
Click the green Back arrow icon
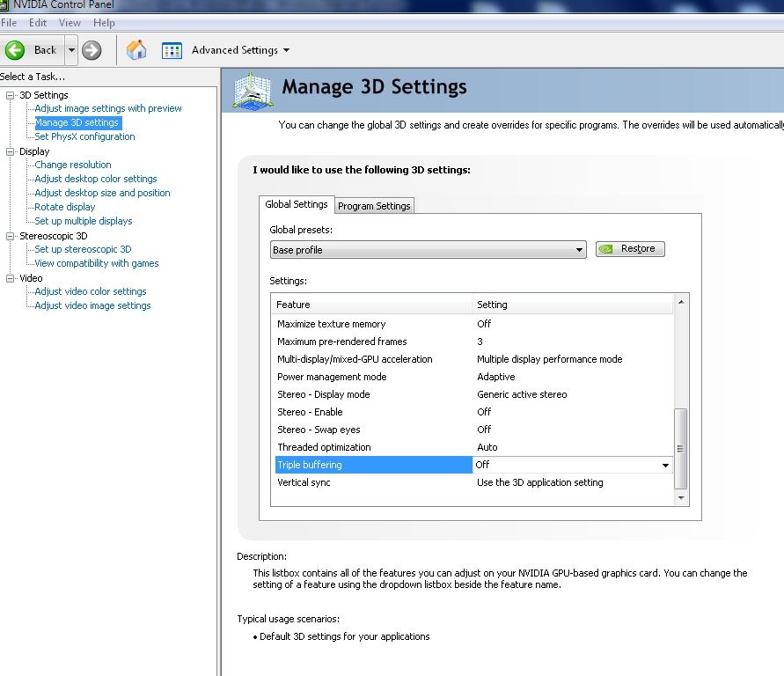pyautogui.click(x=14, y=50)
